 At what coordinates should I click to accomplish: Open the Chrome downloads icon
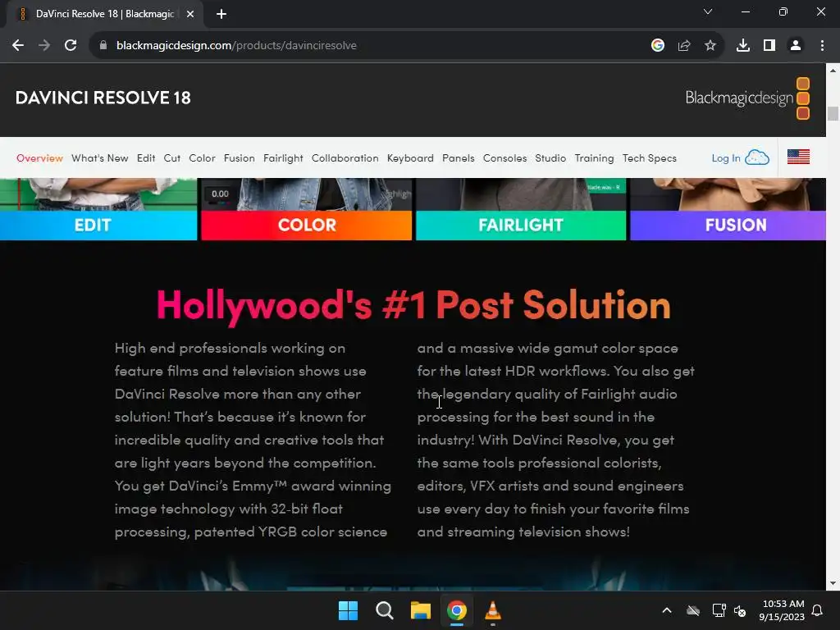point(743,46)
